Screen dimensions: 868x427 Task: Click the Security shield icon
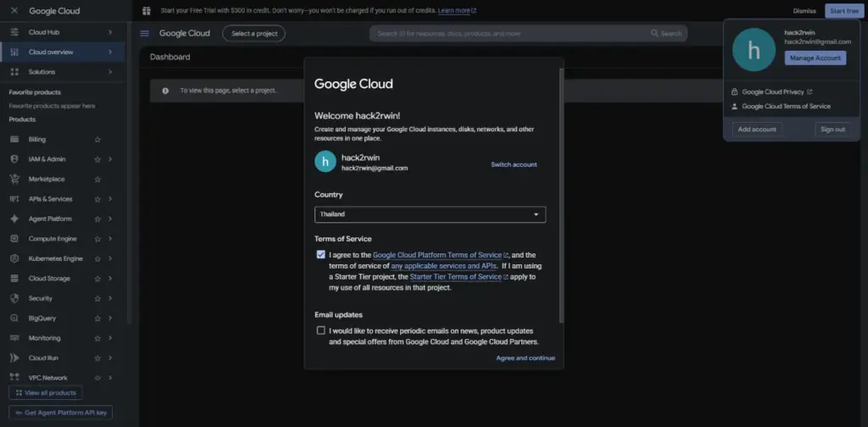pos(14,299)
